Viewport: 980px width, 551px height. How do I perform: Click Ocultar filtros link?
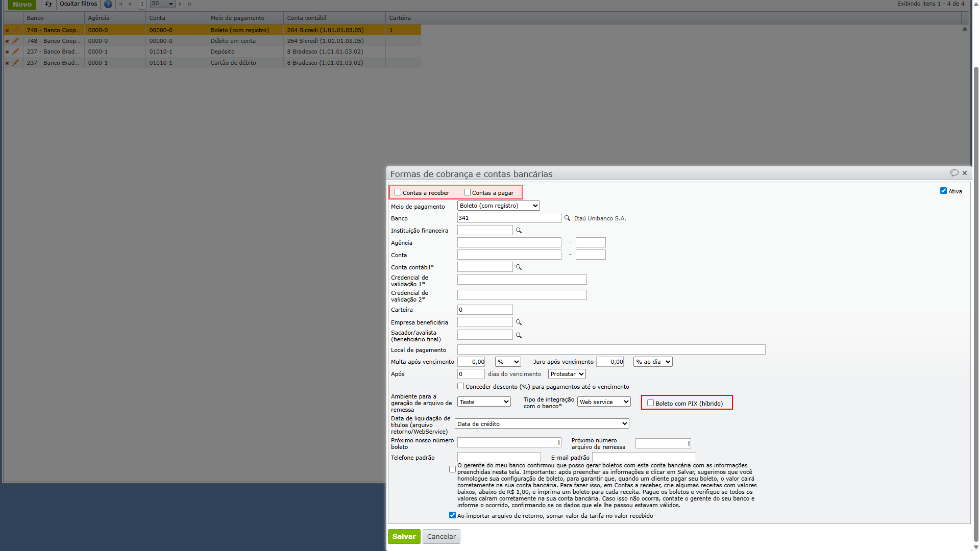click(x=78, y=4)
